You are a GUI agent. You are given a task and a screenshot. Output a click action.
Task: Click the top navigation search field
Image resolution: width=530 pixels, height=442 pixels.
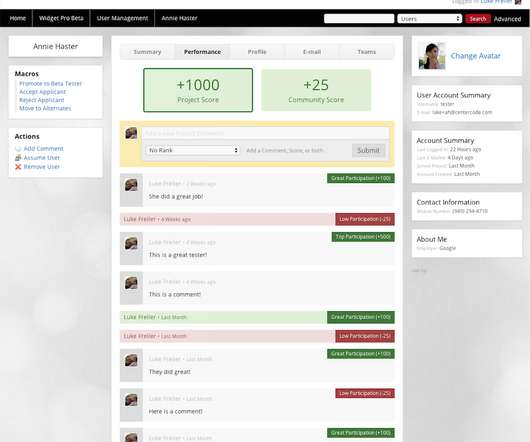point(359,19)
